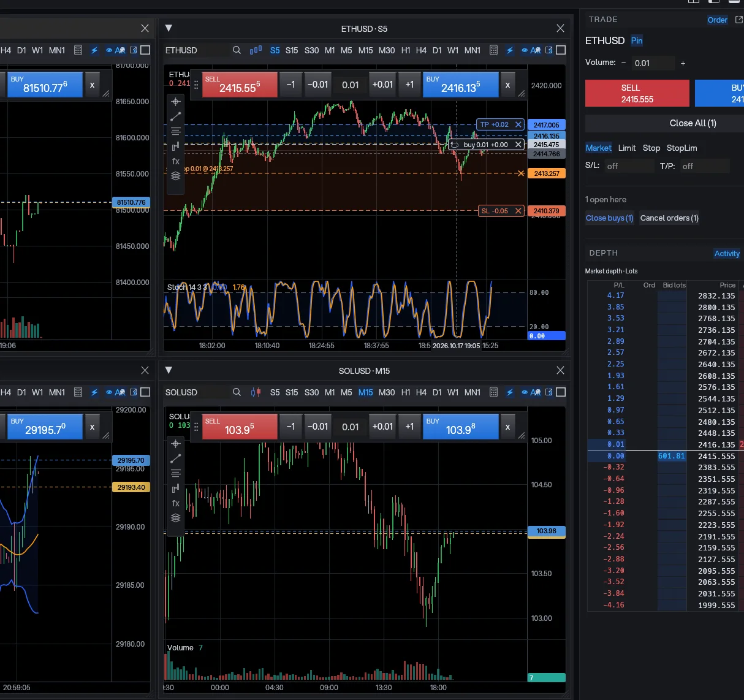The width and height of the screenshot is (744, 700).
Task: Select crosshair tool in SOLUSD chart
Action: coord(176,444)
